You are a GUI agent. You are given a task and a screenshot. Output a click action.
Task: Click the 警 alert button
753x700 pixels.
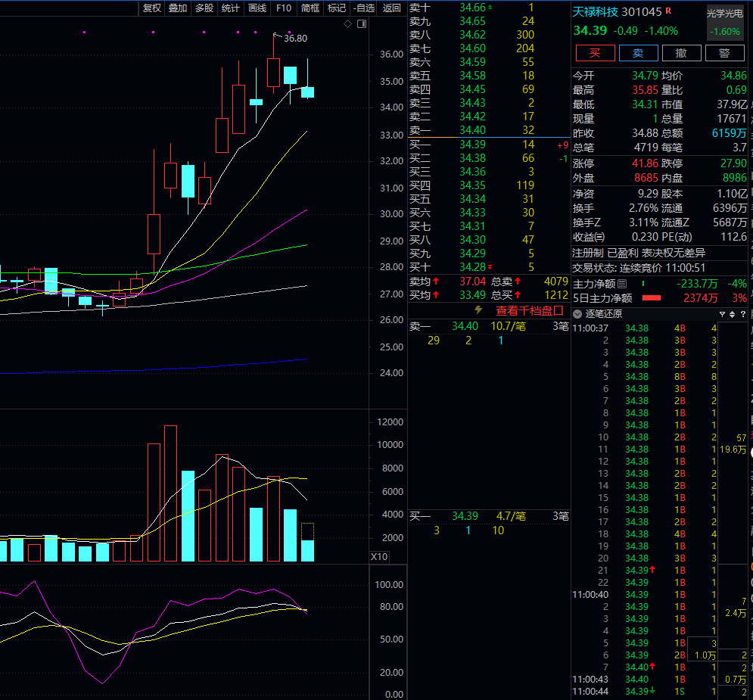pyautogui.click(x=725, y=53)
